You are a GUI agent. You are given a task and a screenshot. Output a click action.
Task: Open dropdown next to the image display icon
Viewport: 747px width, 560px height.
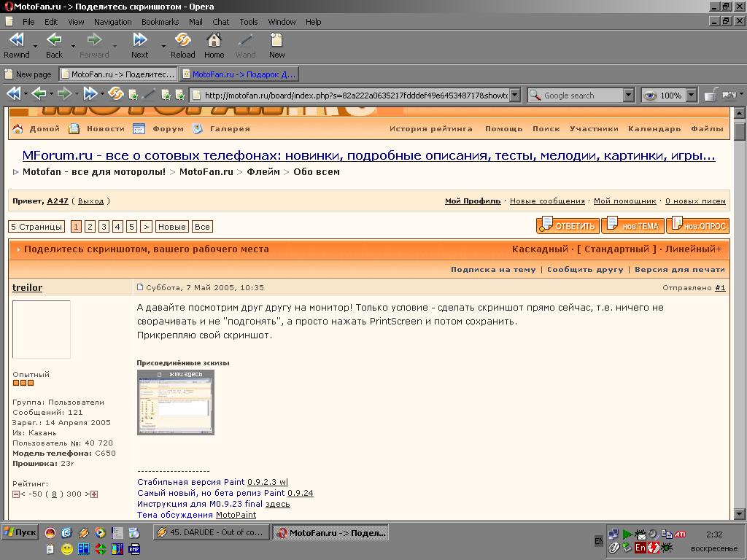[741, 94]
